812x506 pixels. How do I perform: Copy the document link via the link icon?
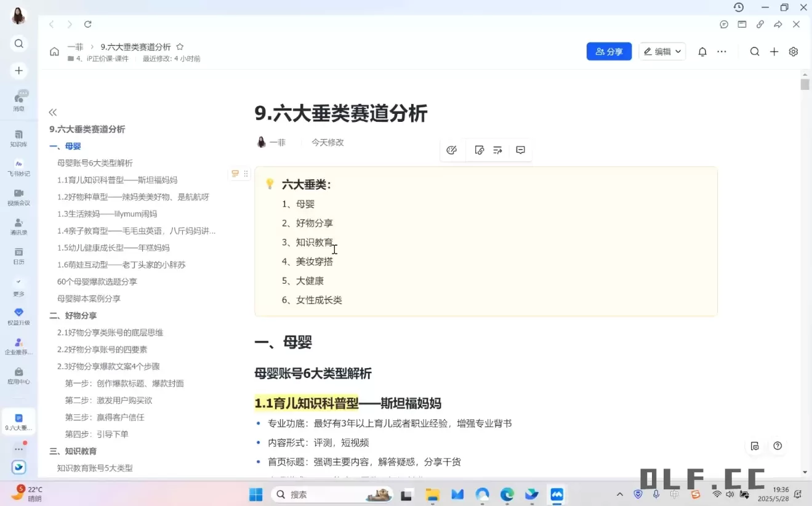tap(760, 25)
